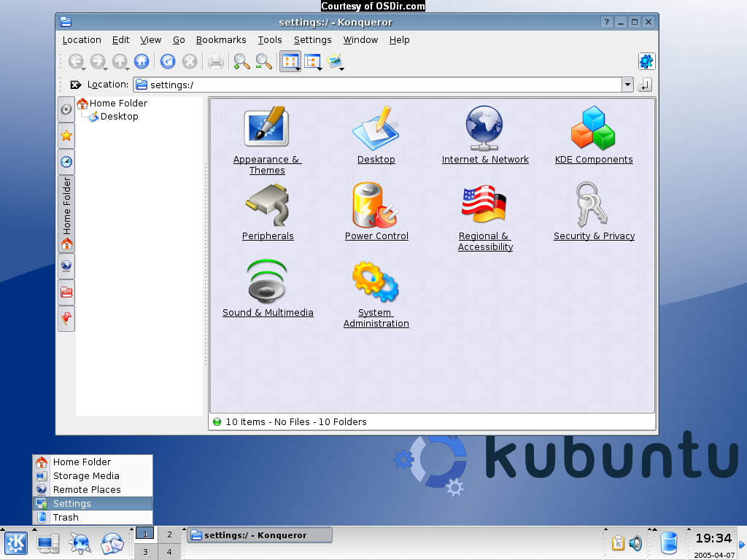Open the Network globe sidebar tab
747x560 pixels.
[x=66, y=265]
